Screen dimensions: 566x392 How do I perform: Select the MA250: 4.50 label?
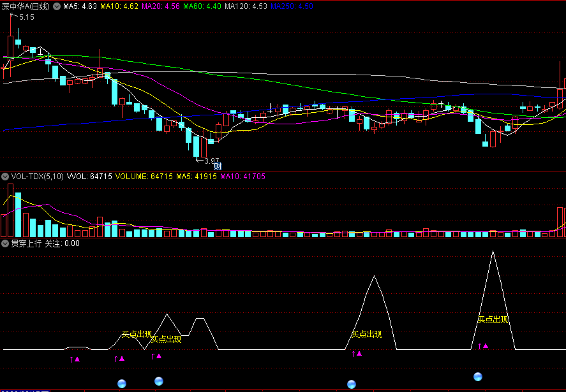tap(292, 6)
